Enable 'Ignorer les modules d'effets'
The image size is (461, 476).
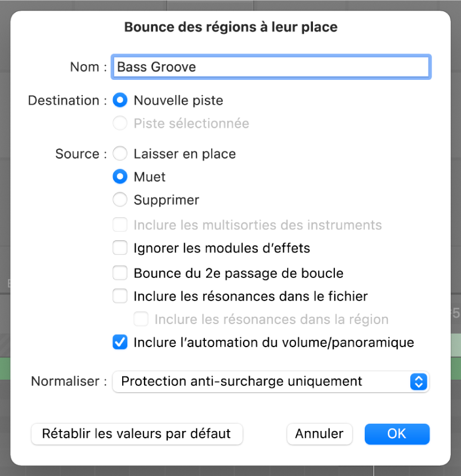[119, 248]
